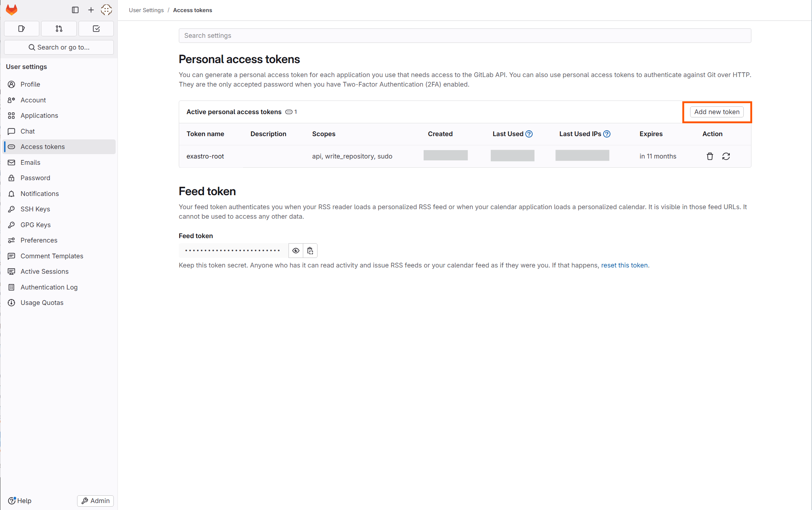812x510 pixels.
Task: Open the Help menu
Action: (x=20, y=501)
